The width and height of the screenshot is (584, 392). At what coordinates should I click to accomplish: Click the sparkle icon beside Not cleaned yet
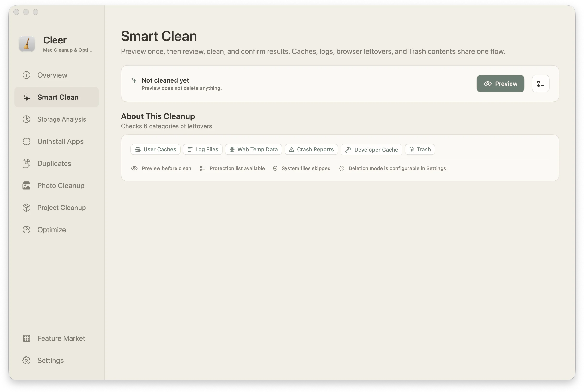point(134,80)
